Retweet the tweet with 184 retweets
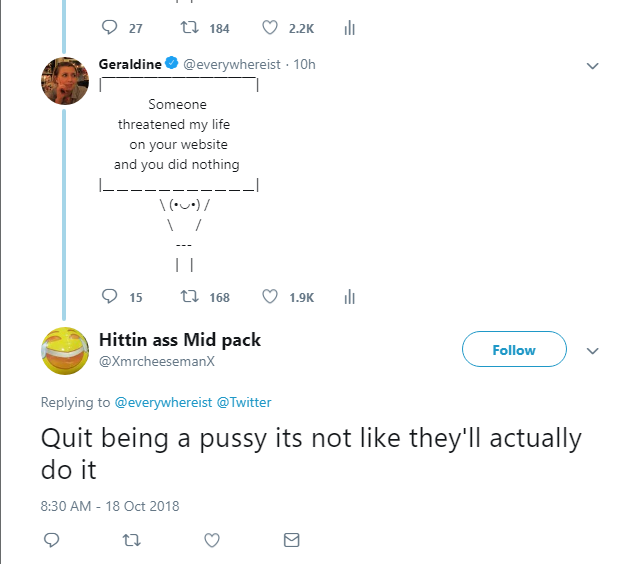The height and width of the screenshot is (564, 638). pos(190,27)
